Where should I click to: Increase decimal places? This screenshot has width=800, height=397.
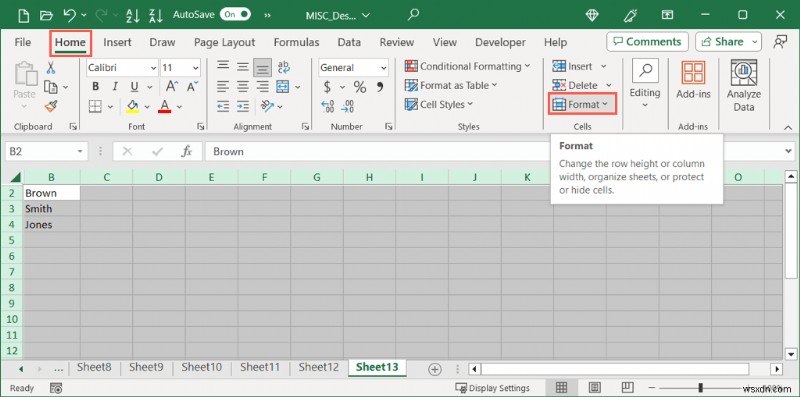[328, 107]
